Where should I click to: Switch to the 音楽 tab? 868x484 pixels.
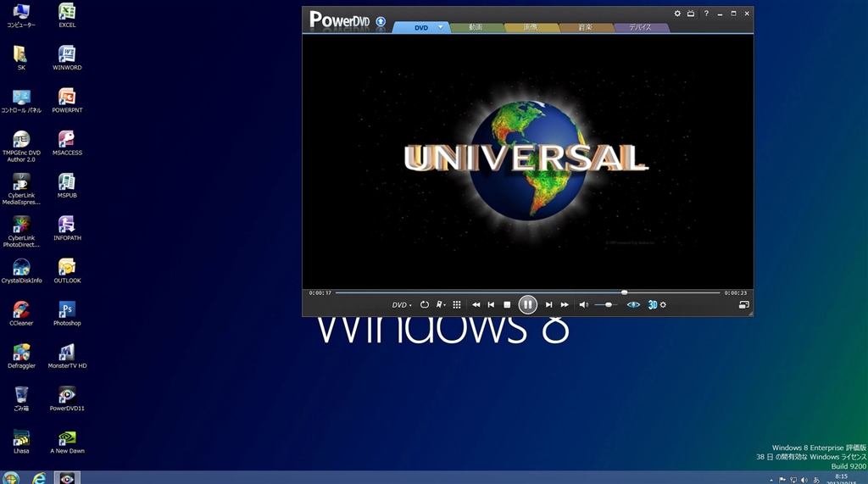pos(585,27)
